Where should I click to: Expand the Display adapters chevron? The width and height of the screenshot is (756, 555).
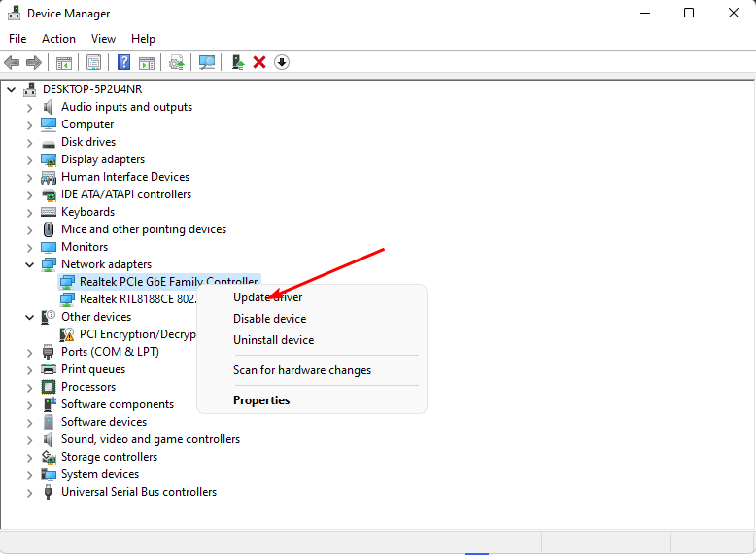point(30,160)
